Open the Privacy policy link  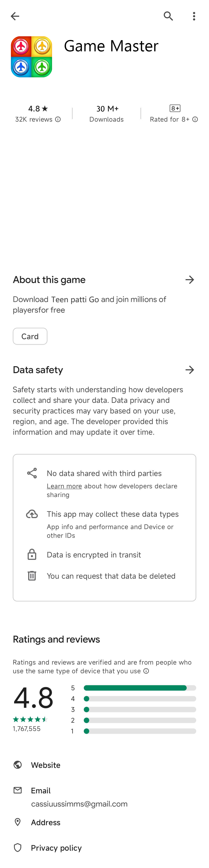tap(56, 848)
